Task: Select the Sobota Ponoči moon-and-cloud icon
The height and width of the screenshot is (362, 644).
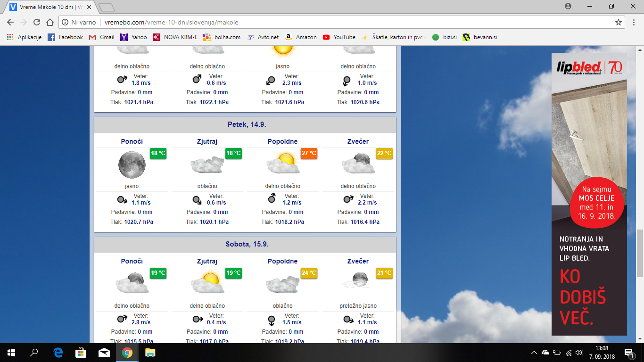Action: 132,283
